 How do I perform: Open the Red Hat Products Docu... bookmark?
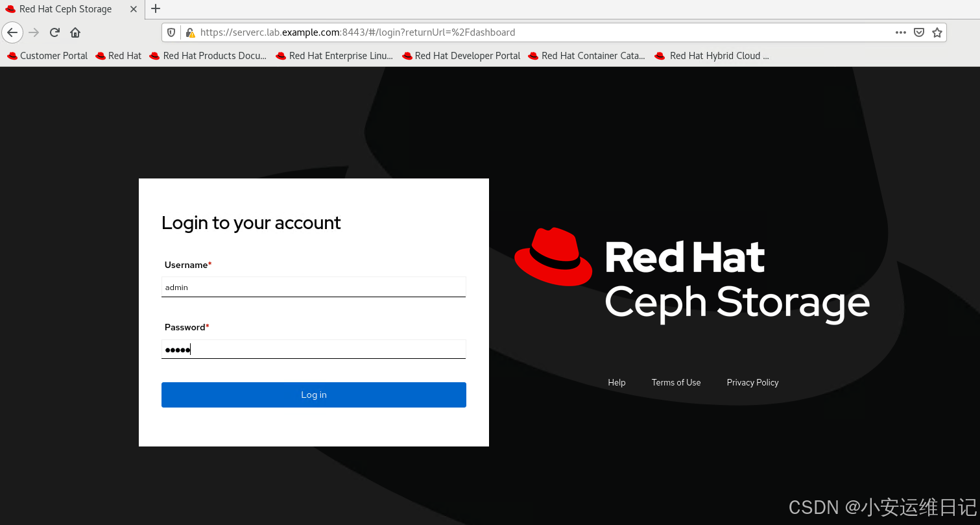(x=208, y=56)
